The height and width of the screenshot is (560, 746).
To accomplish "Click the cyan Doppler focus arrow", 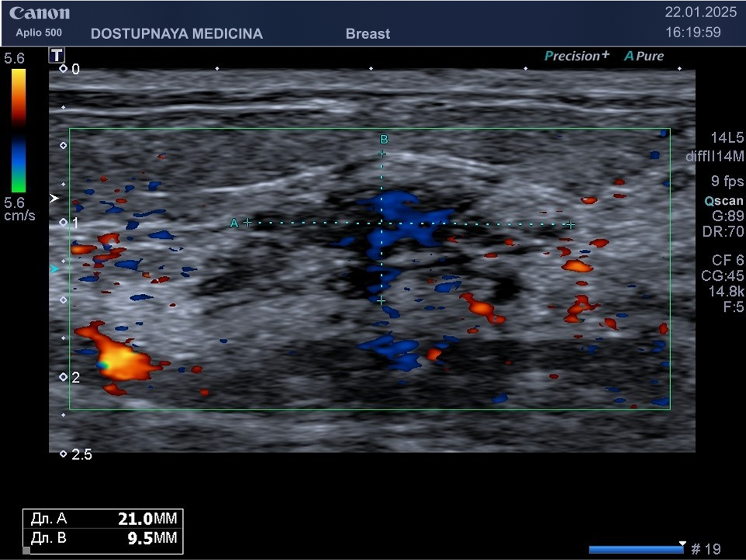I will [x=54, y=269].
